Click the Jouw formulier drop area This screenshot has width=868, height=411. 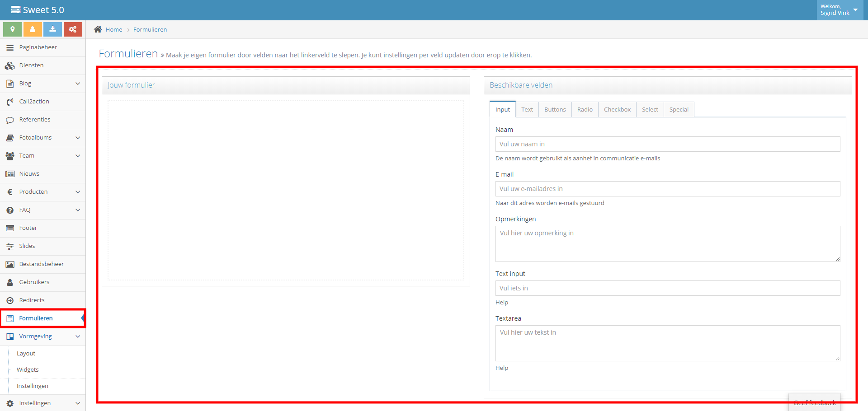coord(286,190)
